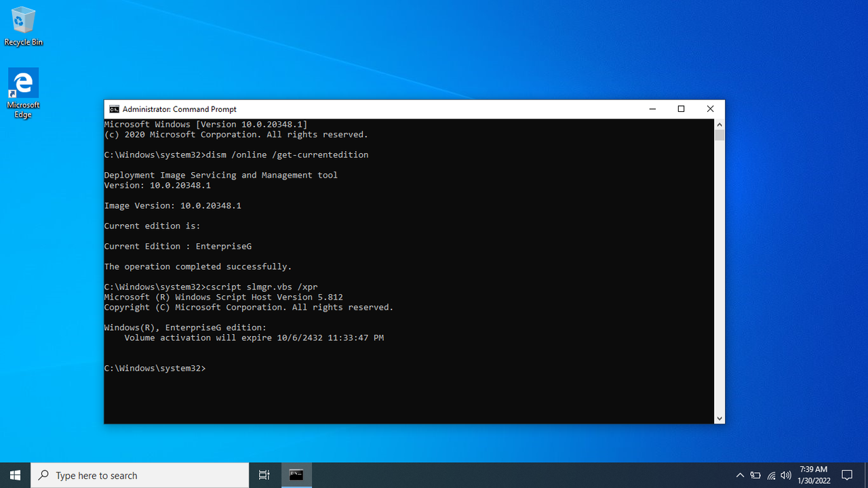Click 'The operation completed successfully.' line
Image resolution: width=868 pixels, height=488 pixels.
(x=198, y=266)
